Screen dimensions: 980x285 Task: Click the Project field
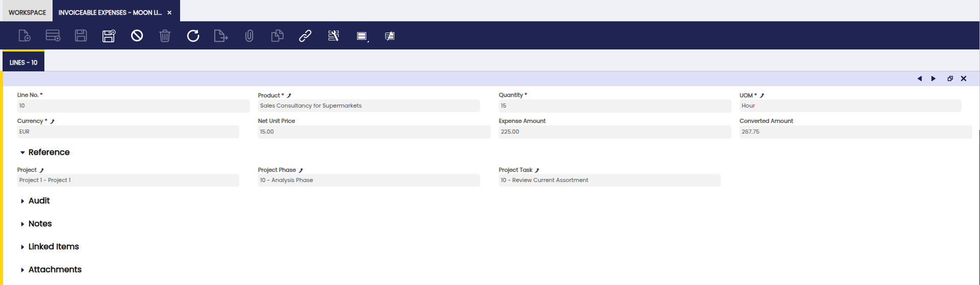[x=128, y=180]
